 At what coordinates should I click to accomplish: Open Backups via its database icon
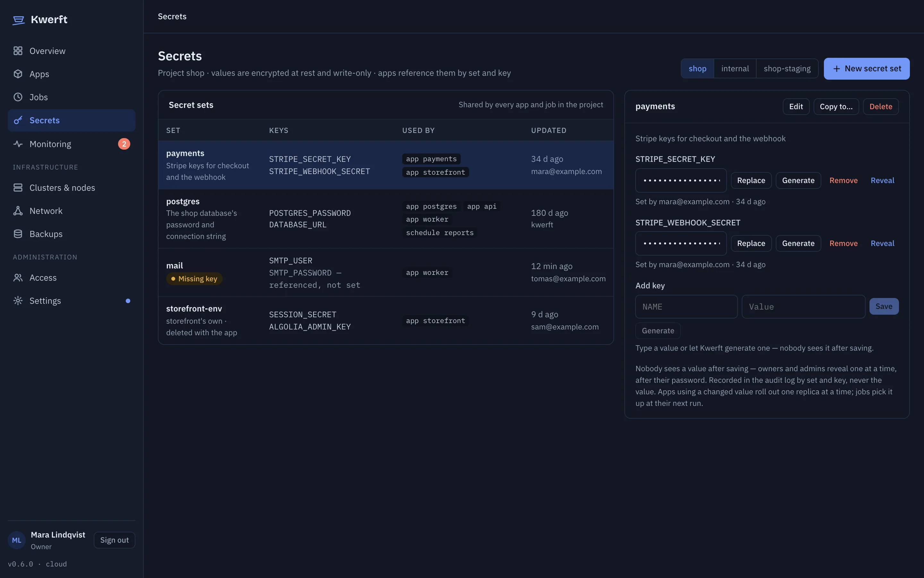coord(18,234)
